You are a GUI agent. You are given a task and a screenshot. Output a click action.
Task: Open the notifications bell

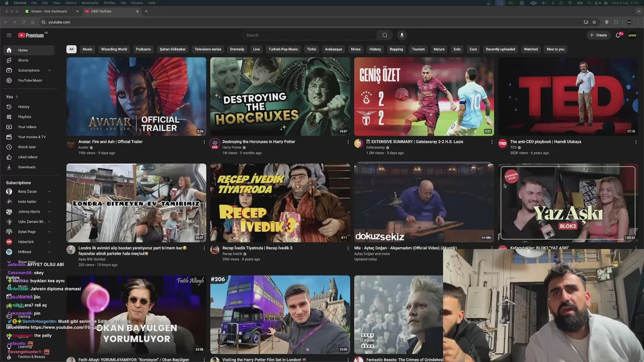tap(618, 35)
